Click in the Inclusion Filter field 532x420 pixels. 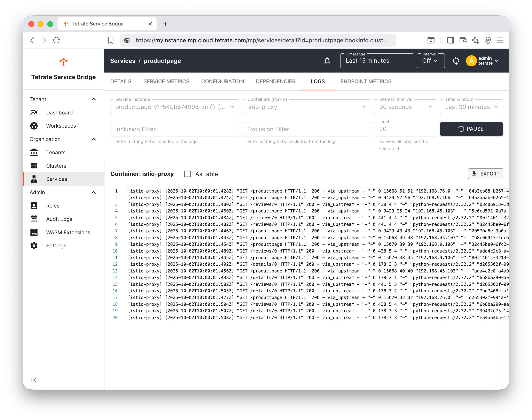point(174,129)
